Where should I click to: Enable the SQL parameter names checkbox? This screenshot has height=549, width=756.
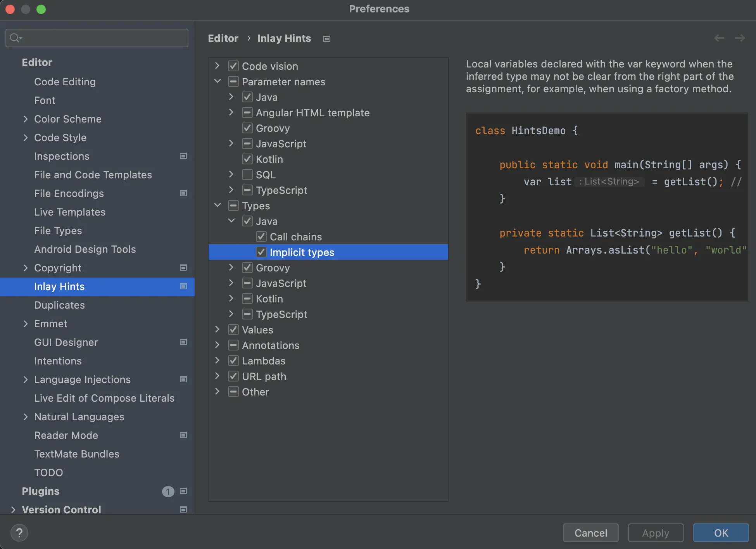tap(247, 175)
